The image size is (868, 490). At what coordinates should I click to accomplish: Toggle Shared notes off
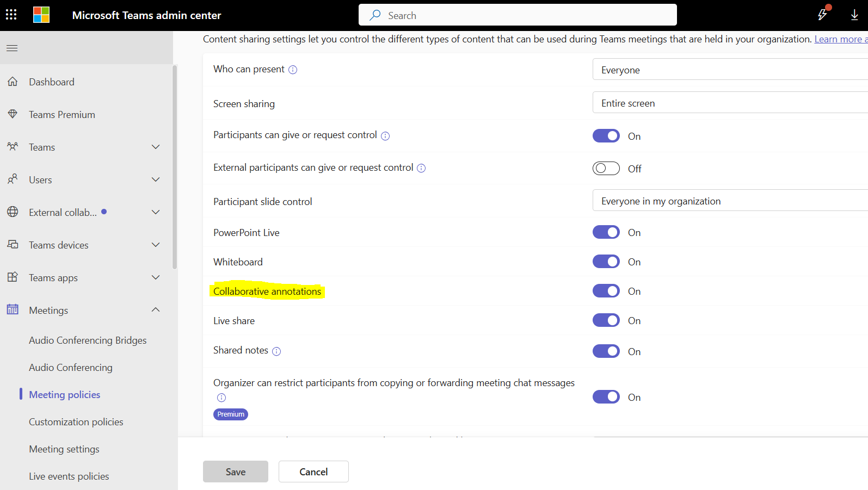tap(606, 351)
